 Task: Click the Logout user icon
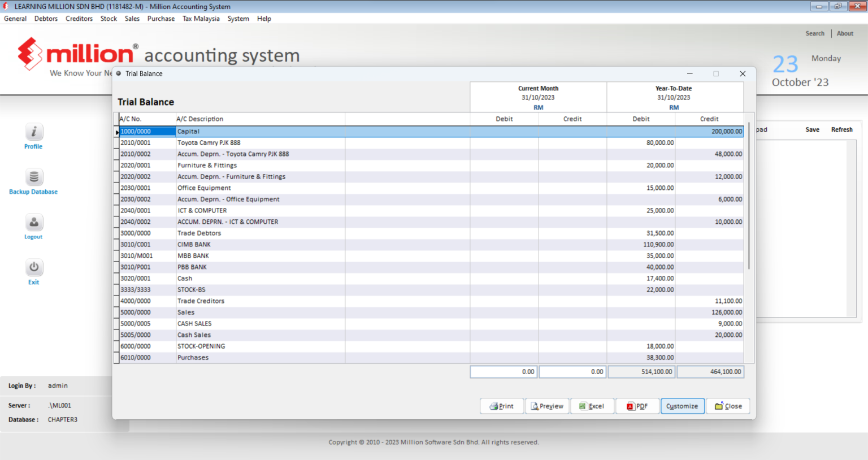[34, 222]
